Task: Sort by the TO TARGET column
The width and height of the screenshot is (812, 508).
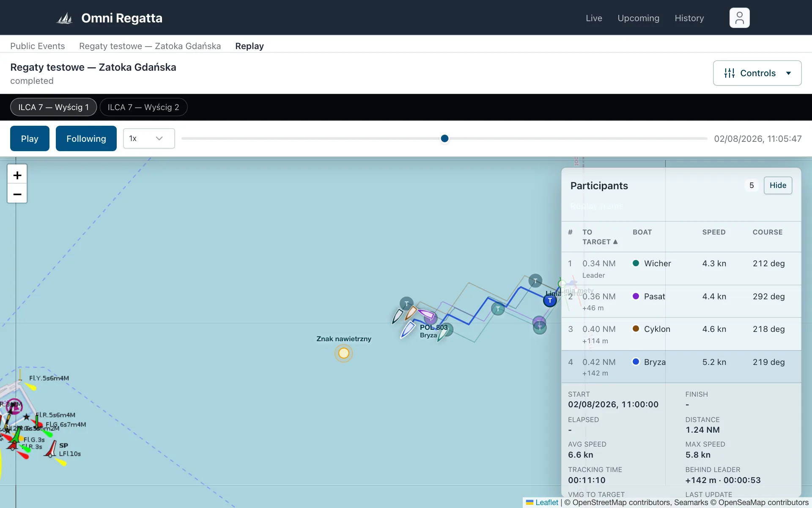Action: click(x=600, y=237)
